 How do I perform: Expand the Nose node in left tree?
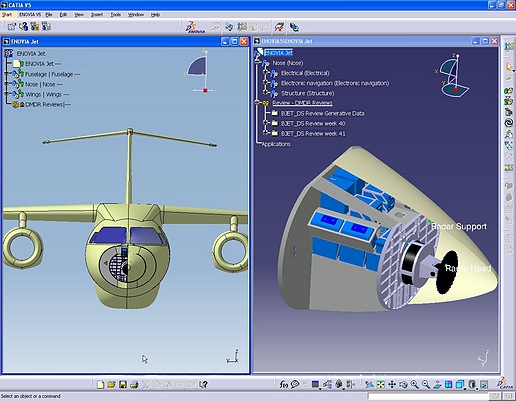pyautogui.click(x=6, y=84)
